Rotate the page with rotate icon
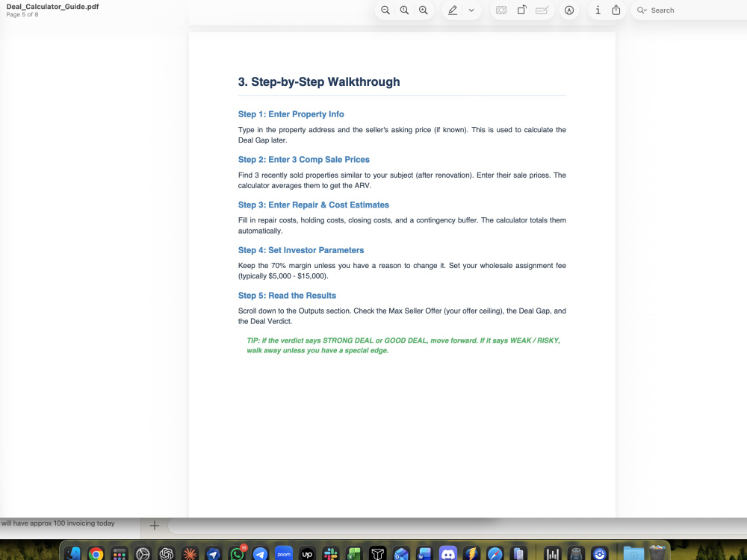 point(521,10)
